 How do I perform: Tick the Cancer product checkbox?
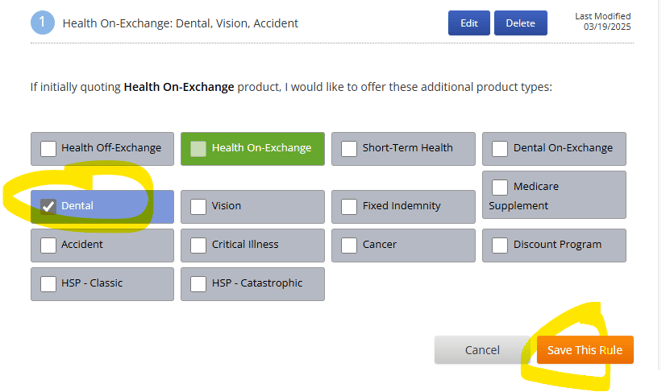349,245
